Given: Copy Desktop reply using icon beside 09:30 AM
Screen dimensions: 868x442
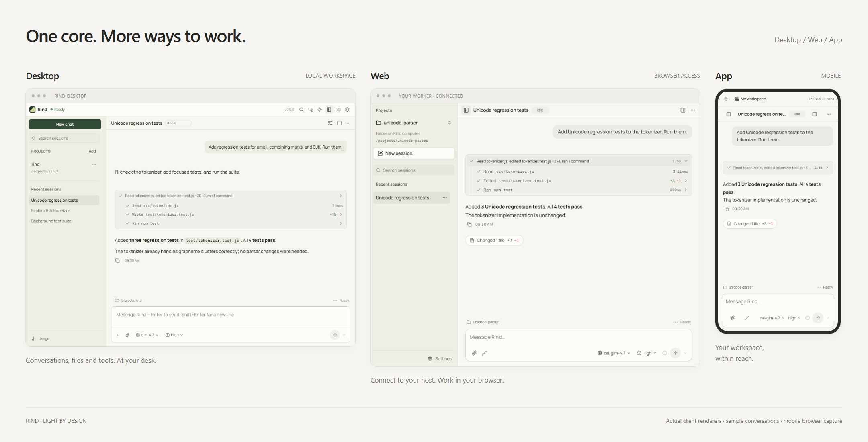Looking at the screenshot, I should click(117, 261).
